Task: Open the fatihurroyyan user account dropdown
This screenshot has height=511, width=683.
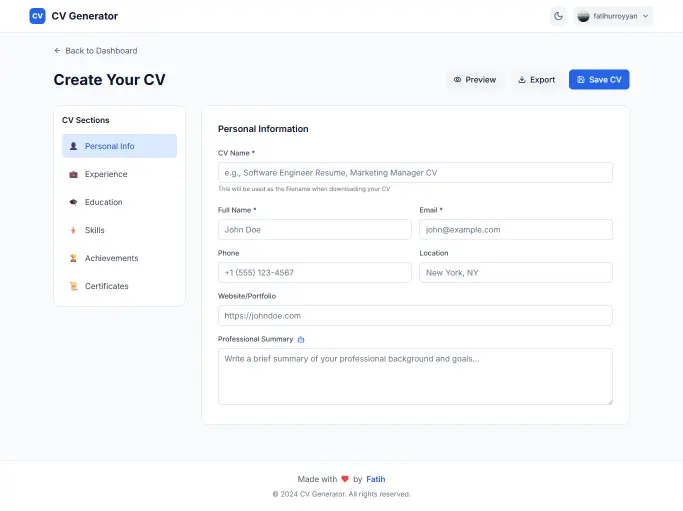Action: click(614, 16)
